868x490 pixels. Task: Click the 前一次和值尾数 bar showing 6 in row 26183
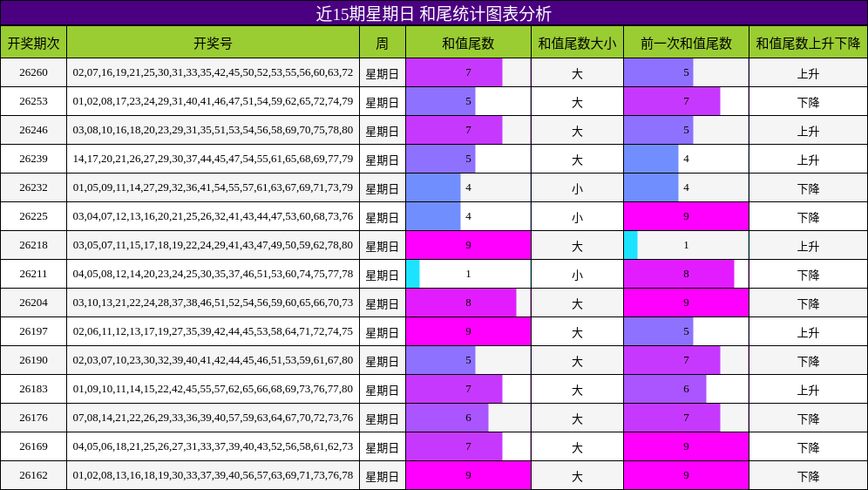coord(666,389)
